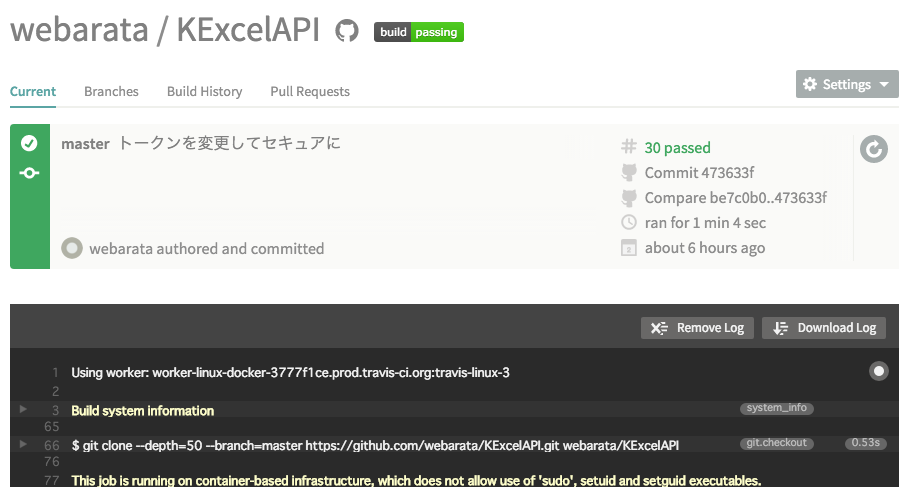Click the GitHub icon beside Commit 473633f
Image resolution: width=908 pixels, height=487 pixels.
[629, 172]
